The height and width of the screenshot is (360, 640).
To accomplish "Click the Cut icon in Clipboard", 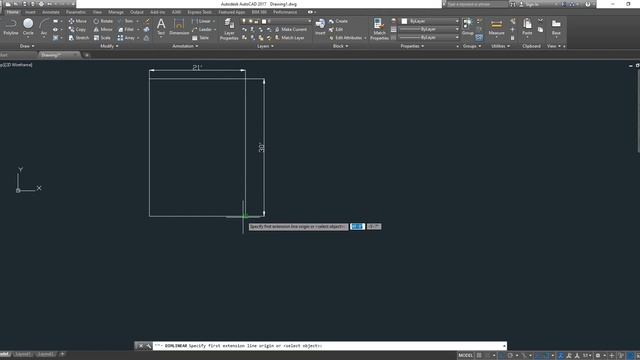I will tap(540, 20).
